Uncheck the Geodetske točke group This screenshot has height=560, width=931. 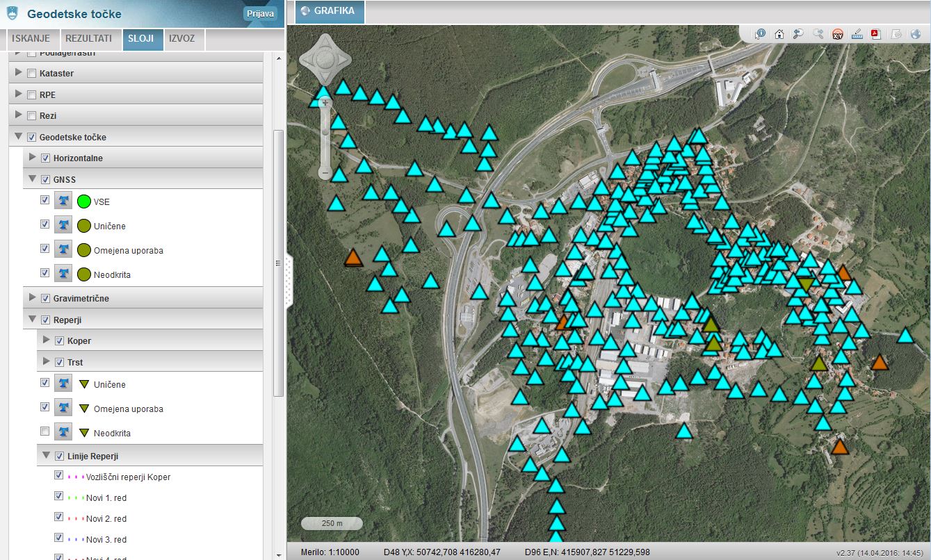coord(31,137)
